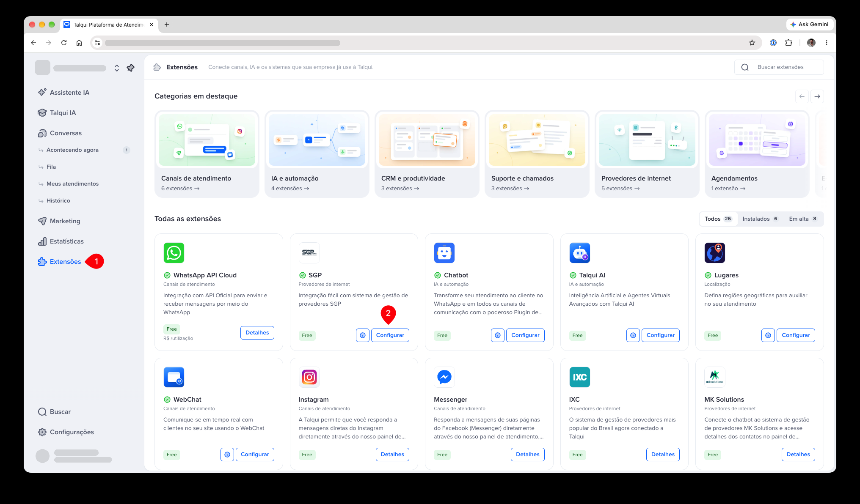Open Assistente IA in the sidebar

63,92
